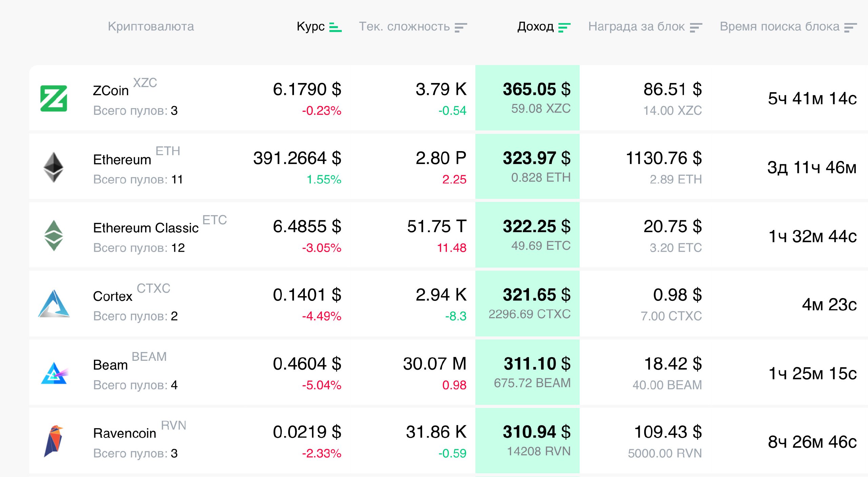
Task: Toggle sorting by Время поиска блока
Action: click(x=850, y=27)
